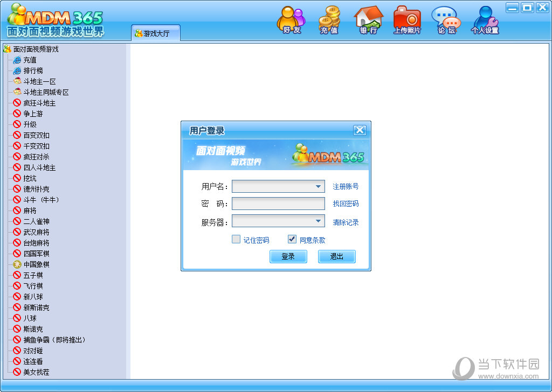The width and height of the screenshot is (552, 392).
Task: Open the 用户名 dropdown arrow
Action: coord(318,187)
